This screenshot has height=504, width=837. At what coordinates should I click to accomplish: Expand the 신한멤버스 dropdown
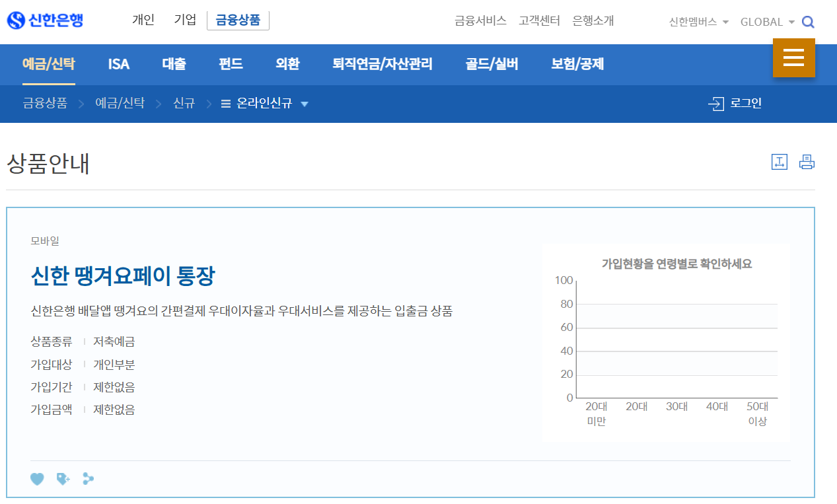[699, 22]
